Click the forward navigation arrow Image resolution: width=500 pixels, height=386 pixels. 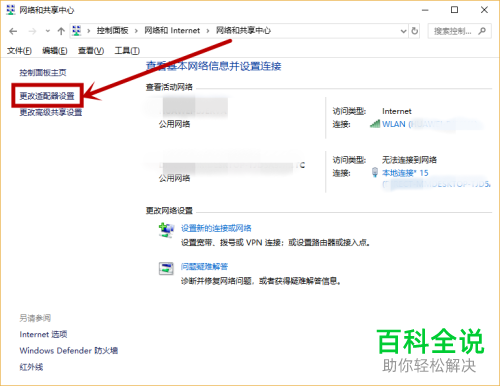[32, 31]
